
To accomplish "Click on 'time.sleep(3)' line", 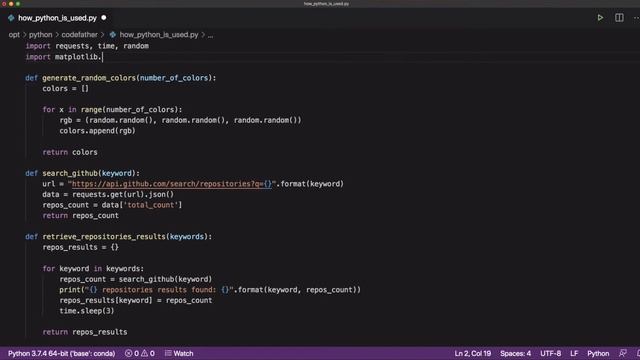I will click(87, 311).
